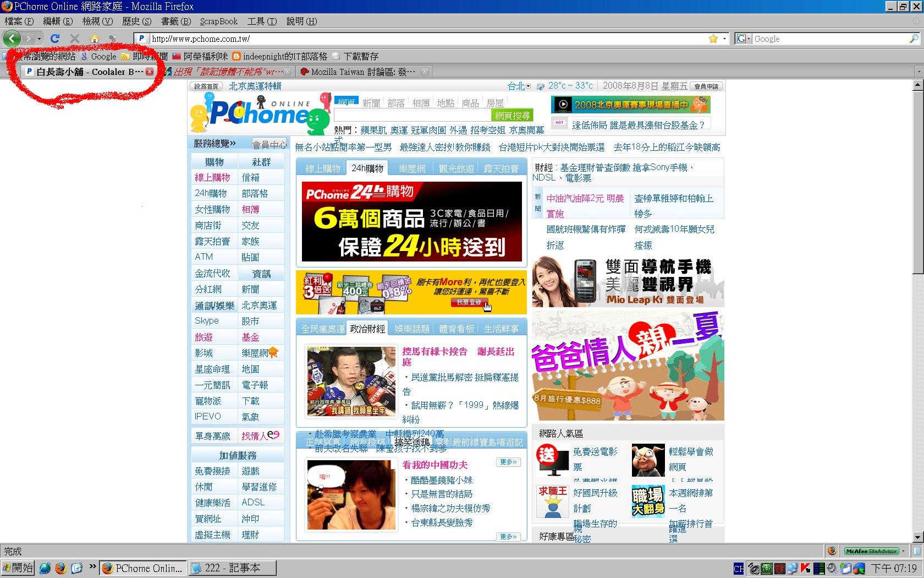924x578 pixels.
Task: Switch to the 222 - 記事本 taskbar window
Action: tap(232, 568)
